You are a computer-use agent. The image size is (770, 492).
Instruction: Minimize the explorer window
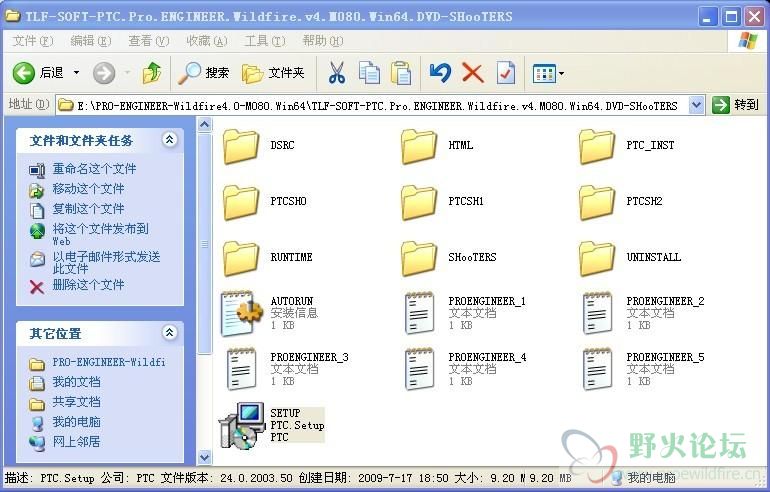click(x=708, y=17)
